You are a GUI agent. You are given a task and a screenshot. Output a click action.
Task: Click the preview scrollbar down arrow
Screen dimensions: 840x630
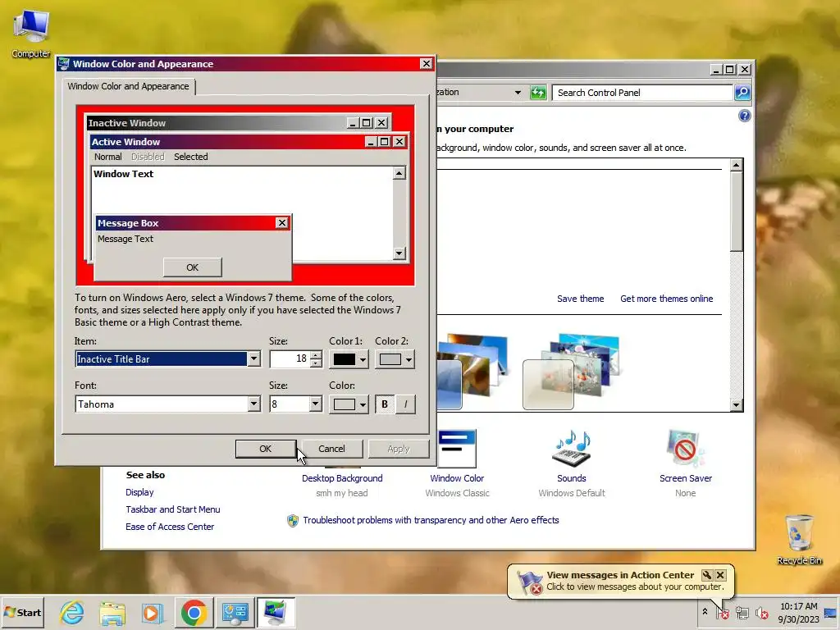pyautogui.click(x=399, y=253)
